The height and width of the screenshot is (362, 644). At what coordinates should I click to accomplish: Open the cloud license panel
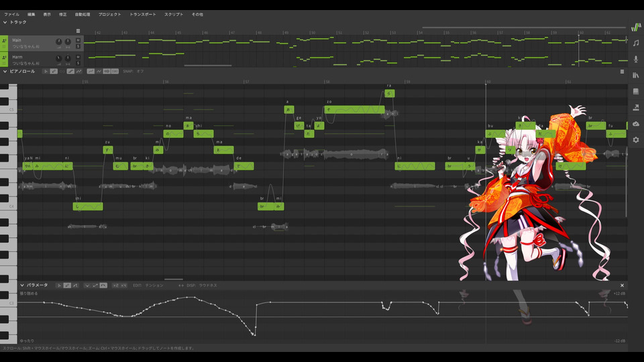click(x=636, y=123)
